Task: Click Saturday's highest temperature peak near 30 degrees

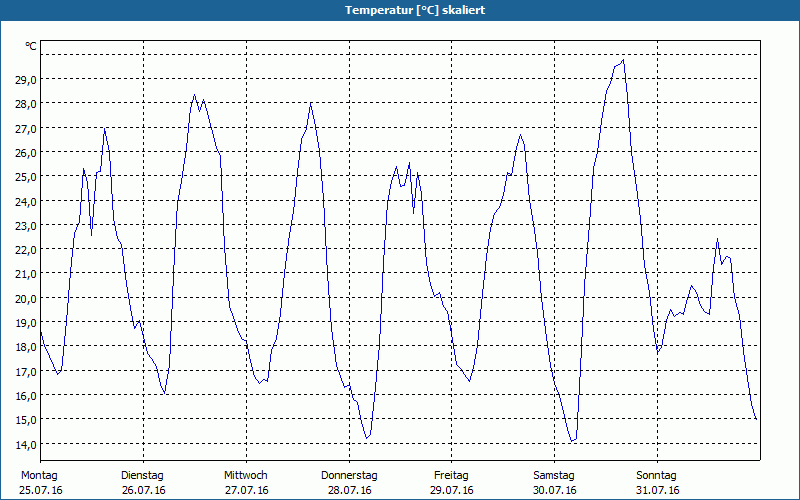Action: (x=623, y=60)
